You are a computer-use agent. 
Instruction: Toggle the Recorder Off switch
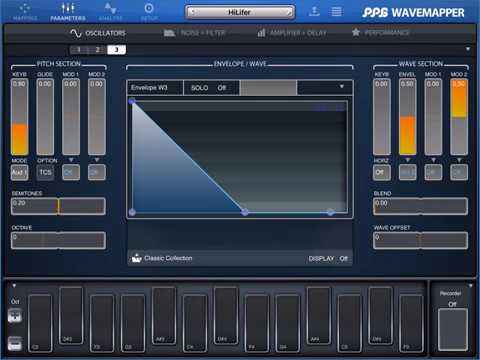452,304
